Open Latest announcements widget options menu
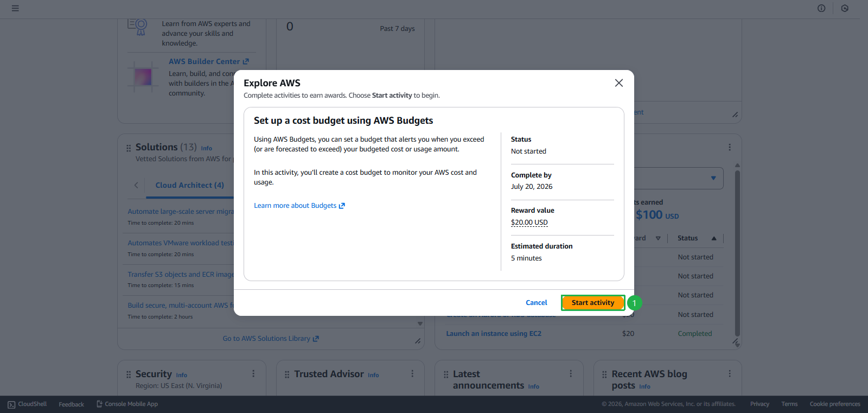868x413 pixels. [x=571, y=374]
